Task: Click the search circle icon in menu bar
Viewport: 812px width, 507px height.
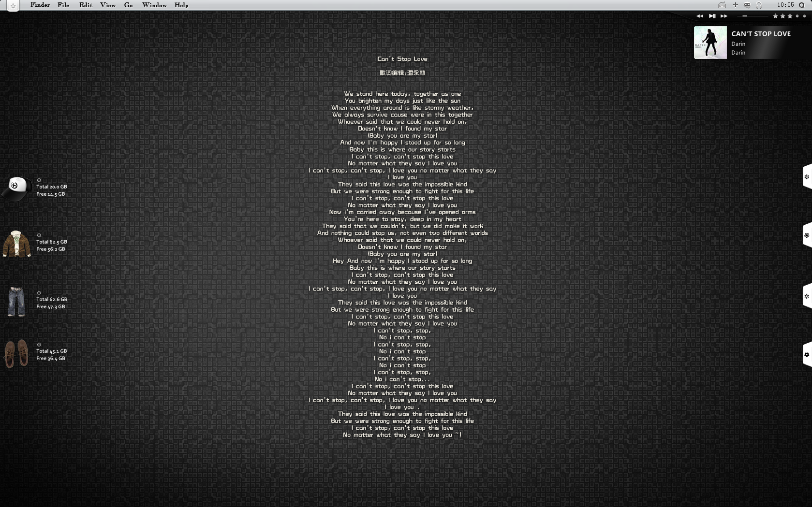Action: click(801, 5)
